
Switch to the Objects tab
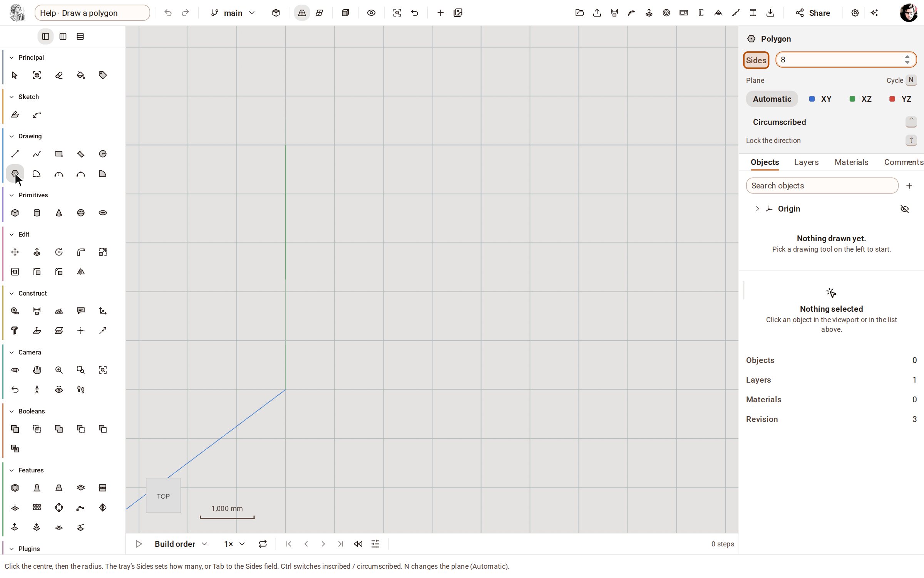[765, 162]
